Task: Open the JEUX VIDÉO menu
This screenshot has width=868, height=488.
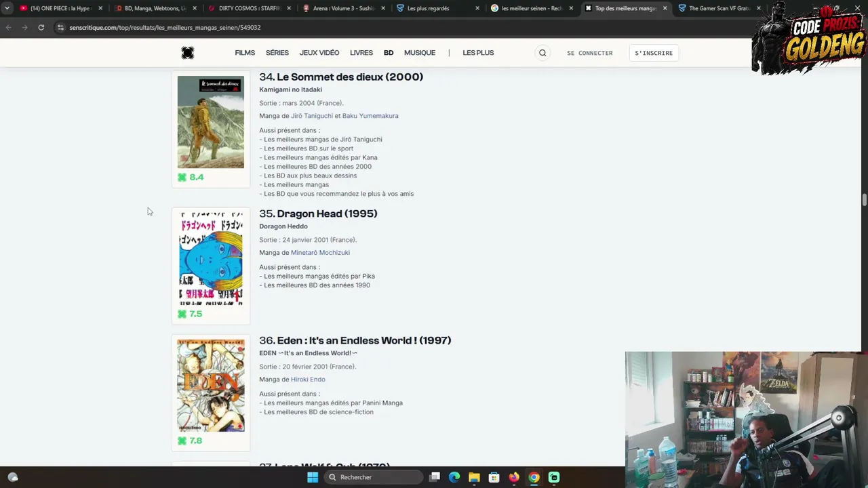Action: [319, 53]
